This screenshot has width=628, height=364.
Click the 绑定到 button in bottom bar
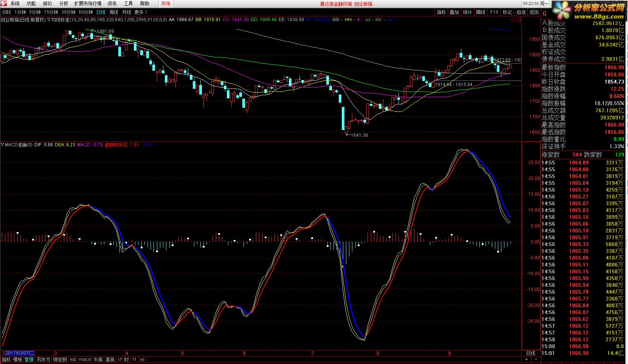click(x=60, y=359)
